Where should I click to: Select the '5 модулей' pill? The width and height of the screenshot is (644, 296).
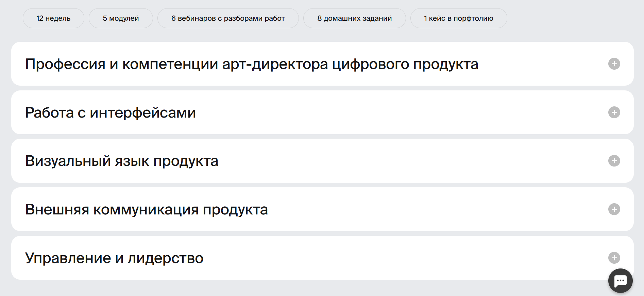121,18
